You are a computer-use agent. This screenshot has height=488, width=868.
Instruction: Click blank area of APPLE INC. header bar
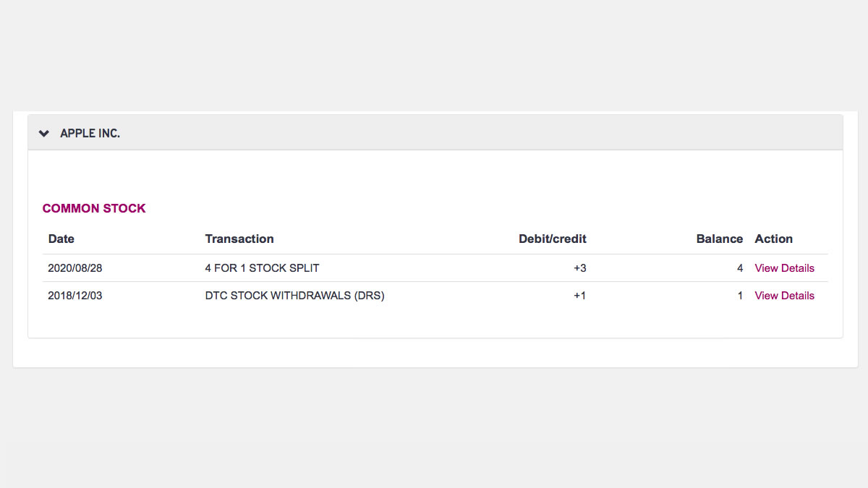(x=477, y=133)
